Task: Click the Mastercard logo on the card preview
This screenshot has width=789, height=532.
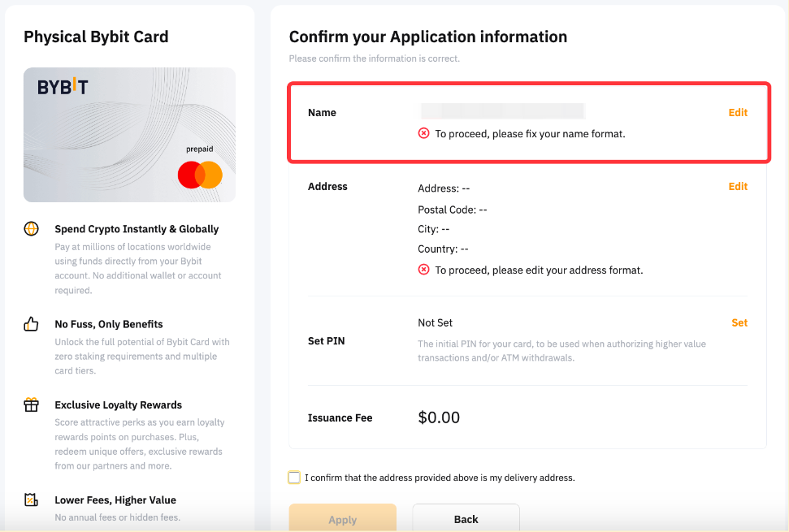Action: (x=199, y=175)
